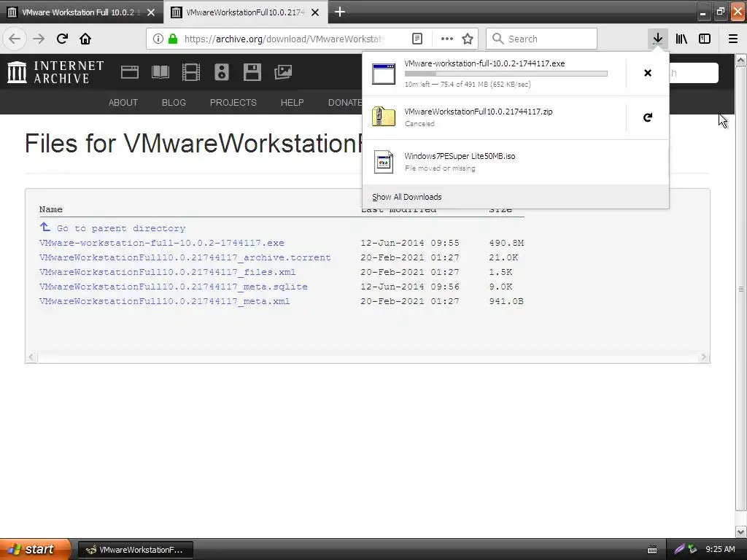Screen dimensions: 747x560
Task: Click Go to parent directory link
Action: pos(121,228)
